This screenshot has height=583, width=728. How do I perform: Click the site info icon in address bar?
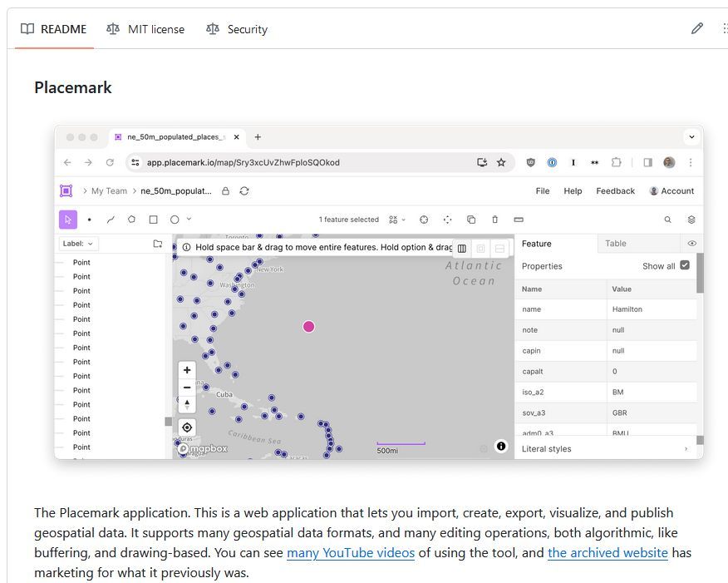135,162
